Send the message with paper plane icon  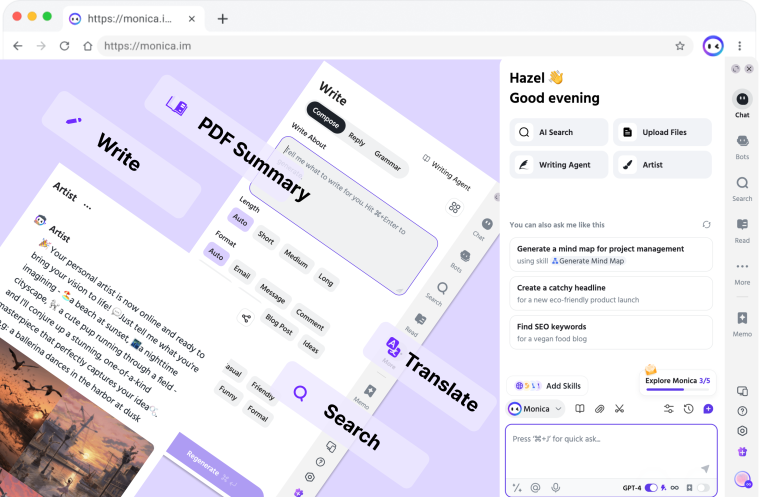705,469
